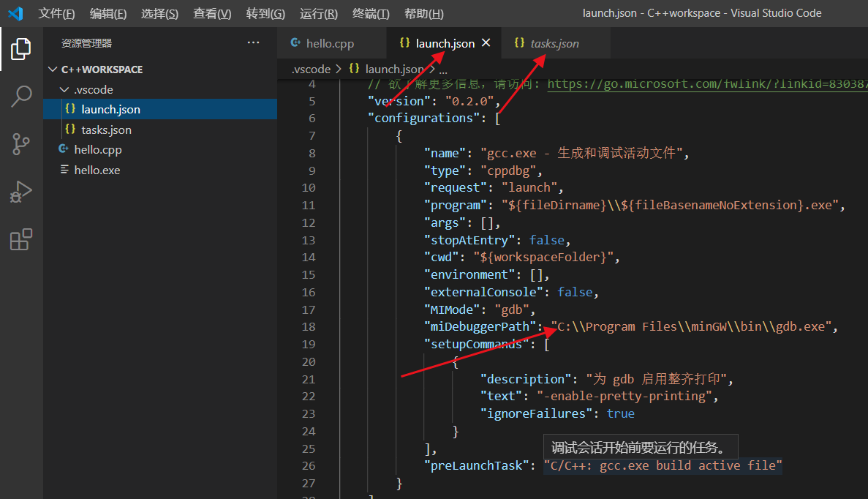This screenshot has height=499, width=868.
Task: Click the "externalConsole" false value
Action: click(575, 292)
